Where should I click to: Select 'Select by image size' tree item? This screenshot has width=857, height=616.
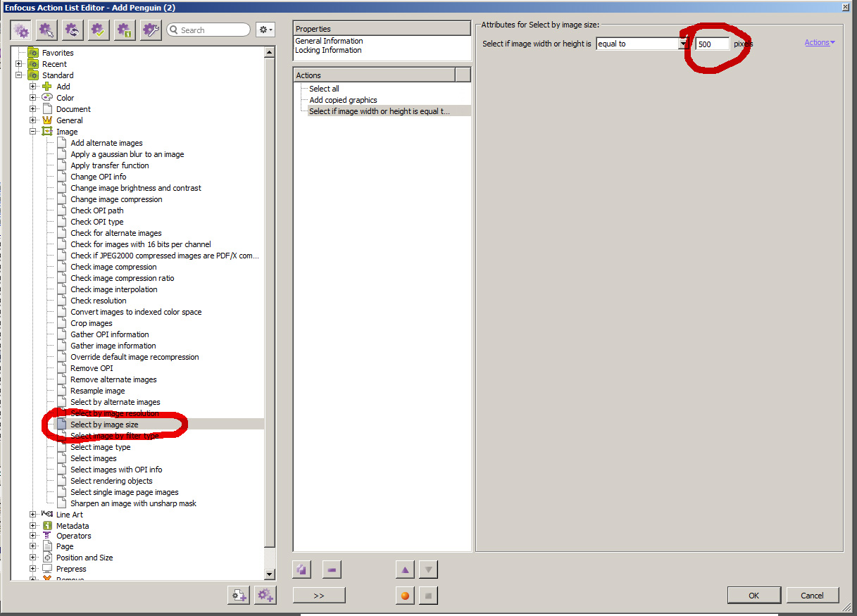[104, 425]
